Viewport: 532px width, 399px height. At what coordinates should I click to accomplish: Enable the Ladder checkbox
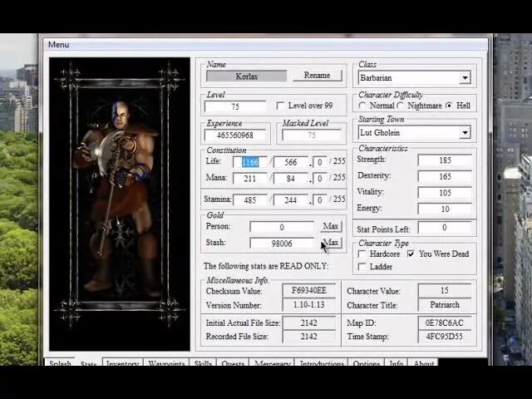[x=362, y=267]
